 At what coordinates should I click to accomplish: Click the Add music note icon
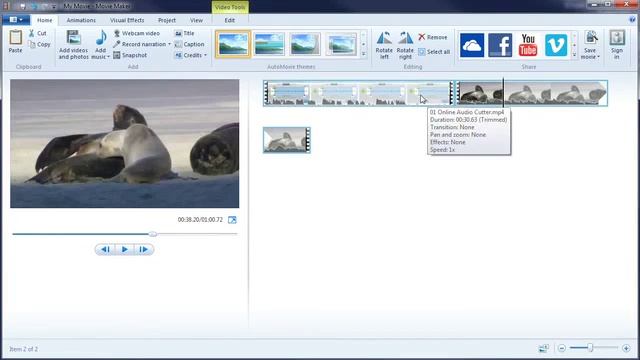point(101,38)
